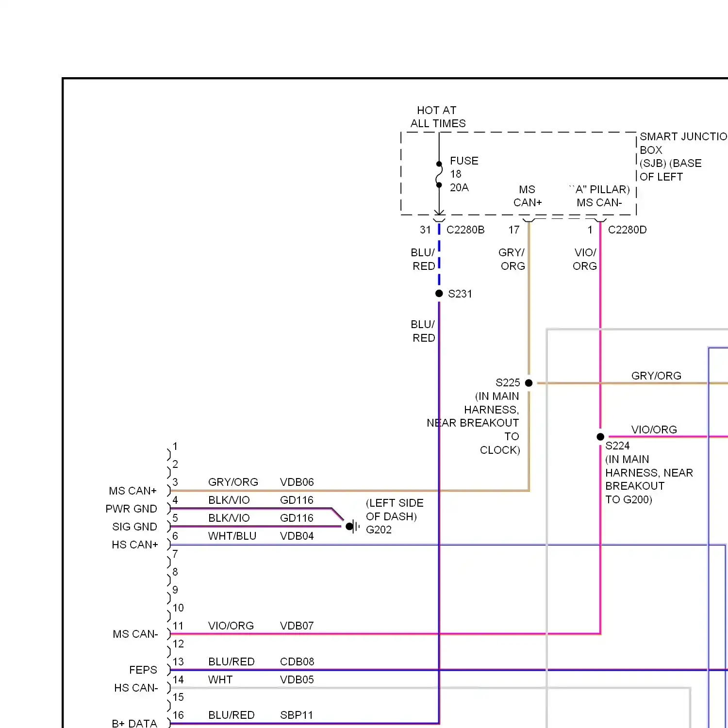
Task: Select the CDB08 circuit code
Action: pyautogui.click(x=297, y=662)
